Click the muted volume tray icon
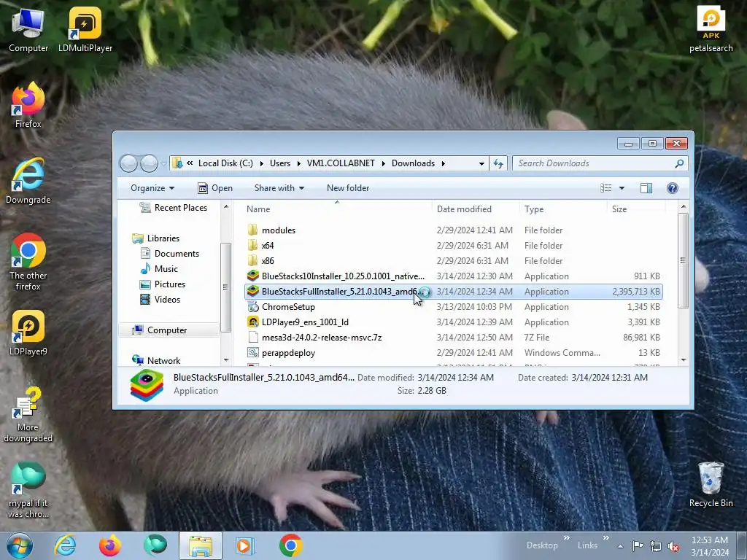Image resolution: width=747 pixels, height=560 pixels. (x=673, y=546)
